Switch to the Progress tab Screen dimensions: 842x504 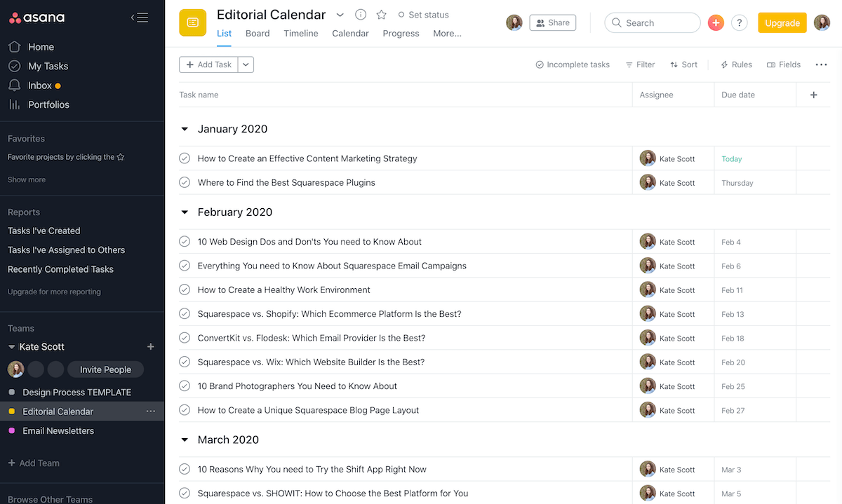[401, 33]
